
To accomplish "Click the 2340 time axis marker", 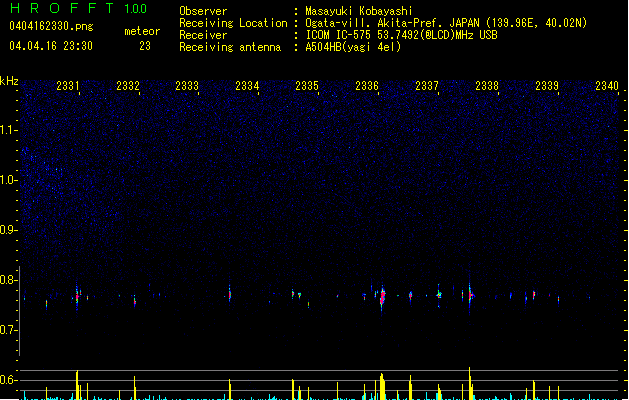I will (607, 86).
